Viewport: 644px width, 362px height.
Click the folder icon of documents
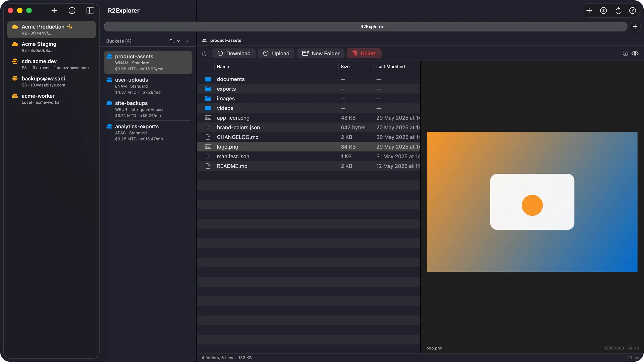[208, 79]
